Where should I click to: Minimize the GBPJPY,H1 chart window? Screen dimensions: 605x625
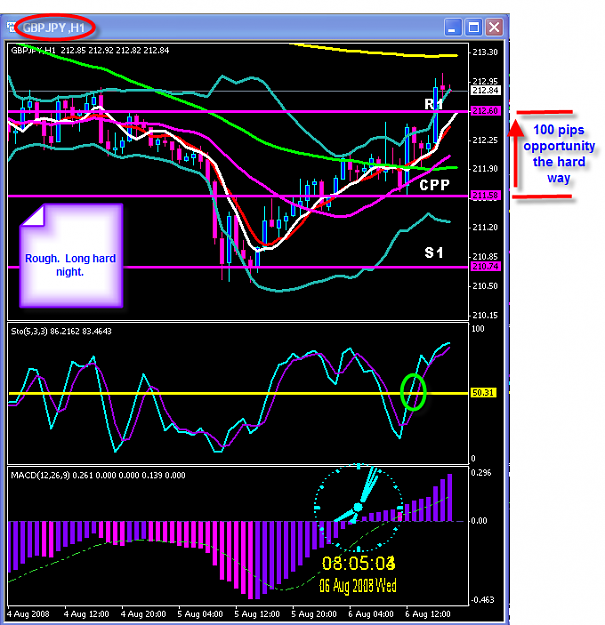[x=453, y=28]
